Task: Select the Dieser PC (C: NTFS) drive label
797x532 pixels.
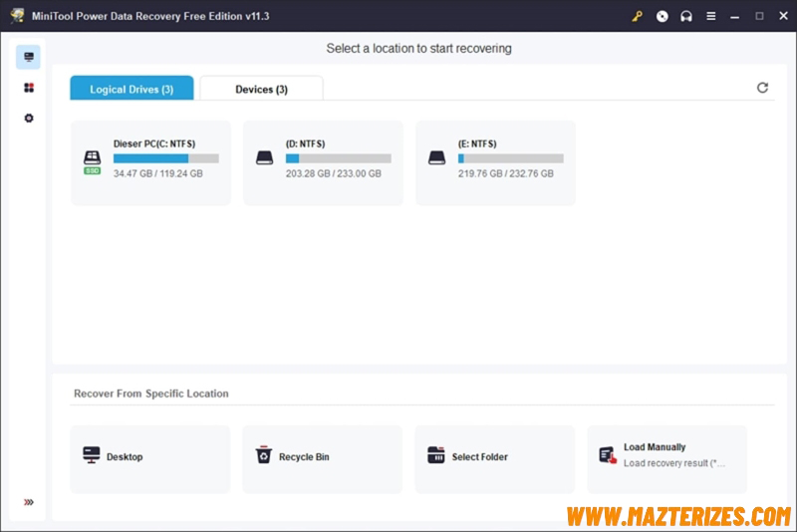Action: [154, 143]
